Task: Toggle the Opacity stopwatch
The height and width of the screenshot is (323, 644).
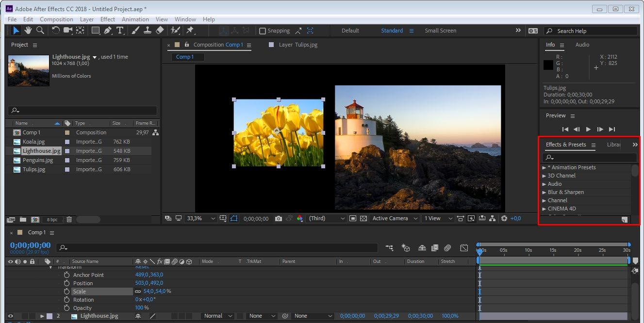Action: click(x=66, y=308)
